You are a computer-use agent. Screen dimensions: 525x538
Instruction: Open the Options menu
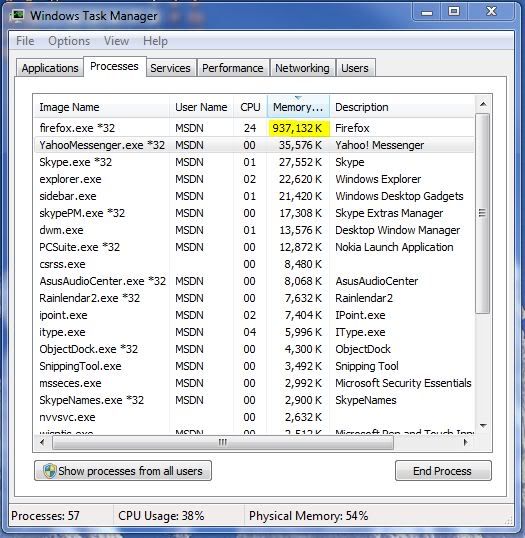coord(69,41)
